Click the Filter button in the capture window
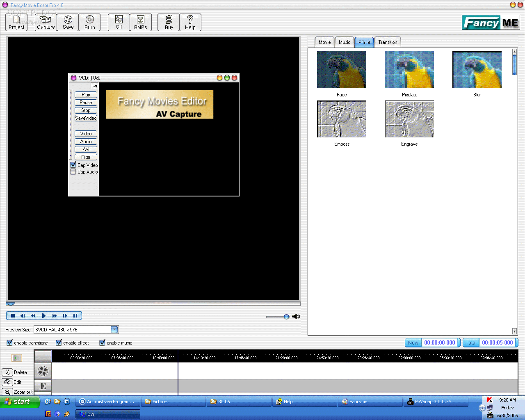This screenshot has width=525, height=420. tap(86, 157)
